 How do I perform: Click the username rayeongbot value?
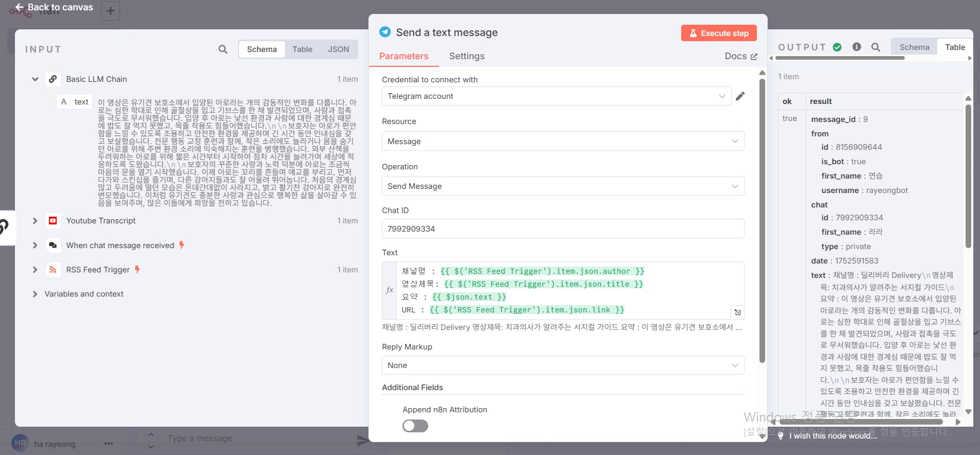click(887, 190)
